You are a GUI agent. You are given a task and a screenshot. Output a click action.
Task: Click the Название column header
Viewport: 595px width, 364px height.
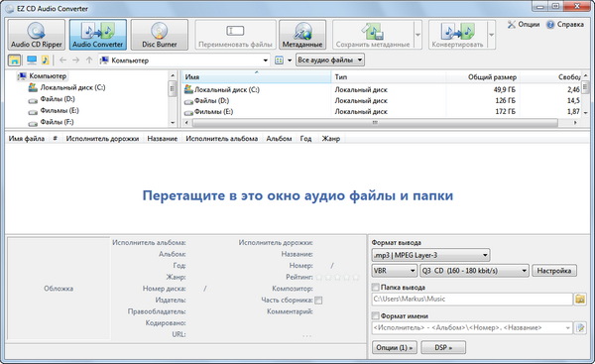click(163, 139)
